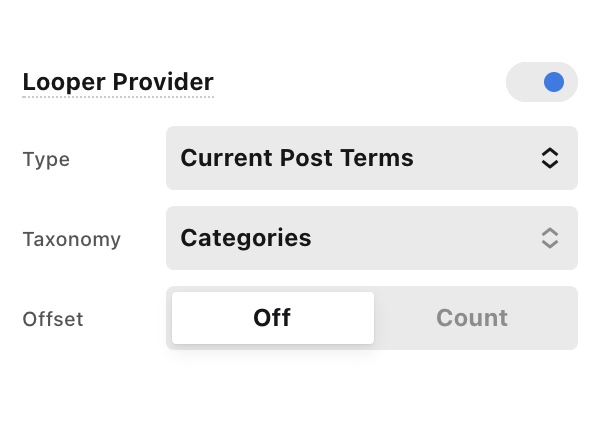606x426 pixels.
Task: Toggle the Looper Provider switch
Action: [x=541, y=82]
